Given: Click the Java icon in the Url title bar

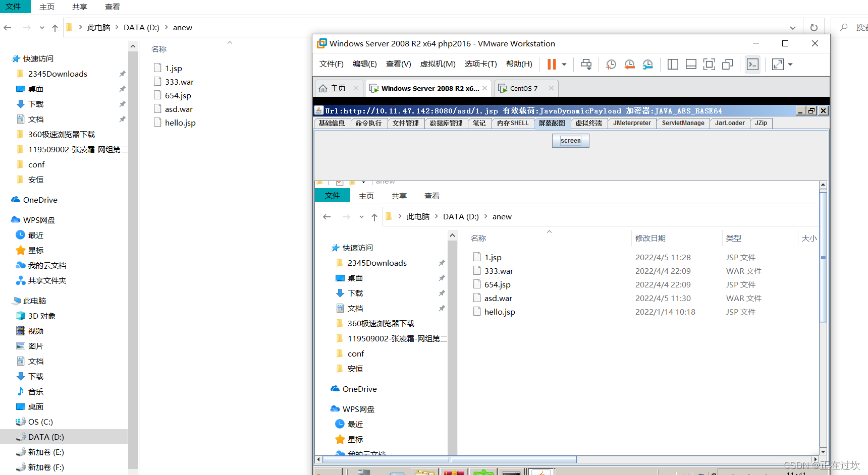Looking at the screenshot, I should (x=319, y=110).
